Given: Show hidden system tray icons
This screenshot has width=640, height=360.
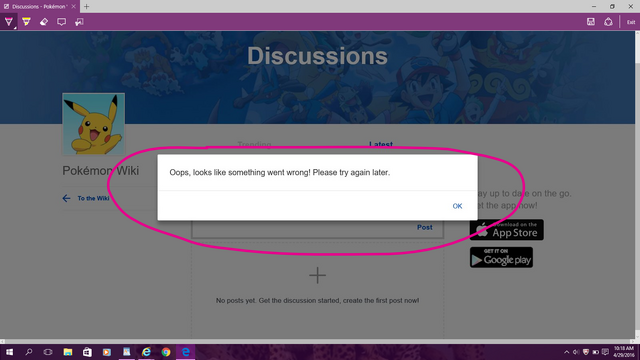Looking at the screenshot, I should coord(567,352).
